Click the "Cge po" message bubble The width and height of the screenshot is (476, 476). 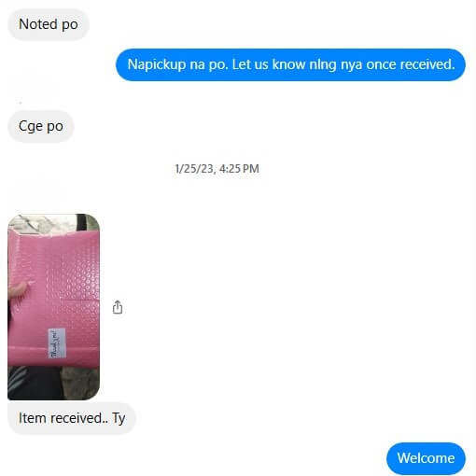click(x=41, y=126)
